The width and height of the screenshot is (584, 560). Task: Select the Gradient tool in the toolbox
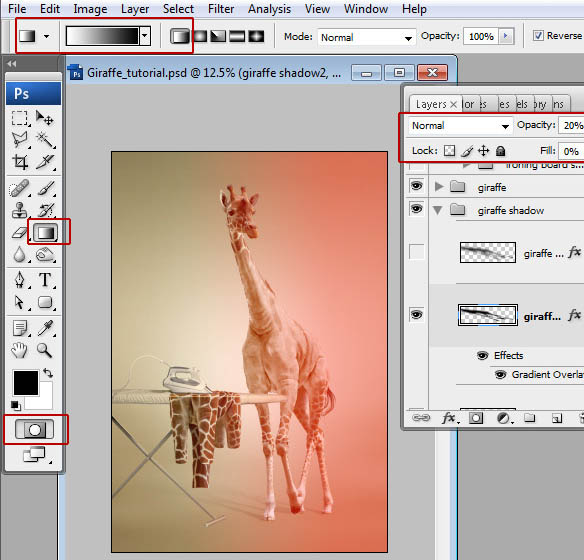pyautogui.click(x=45, y=232)
